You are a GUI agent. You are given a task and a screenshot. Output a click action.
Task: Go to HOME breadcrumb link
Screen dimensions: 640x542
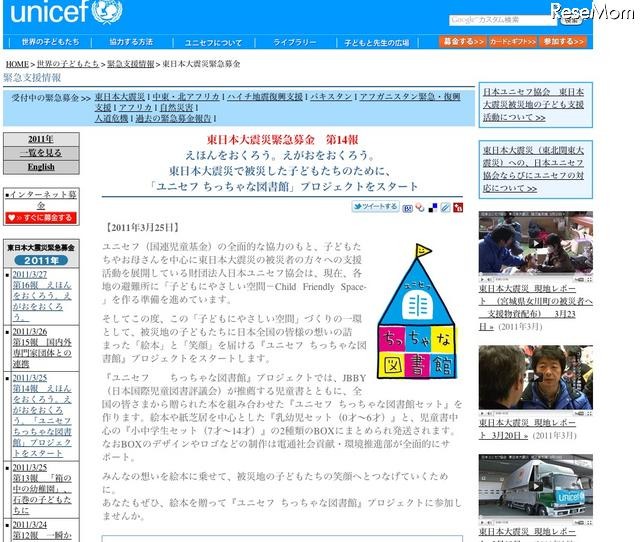point(17,64)
